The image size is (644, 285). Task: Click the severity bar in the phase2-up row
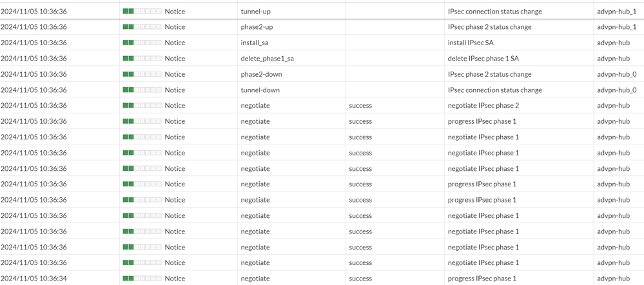pos(142,27)
